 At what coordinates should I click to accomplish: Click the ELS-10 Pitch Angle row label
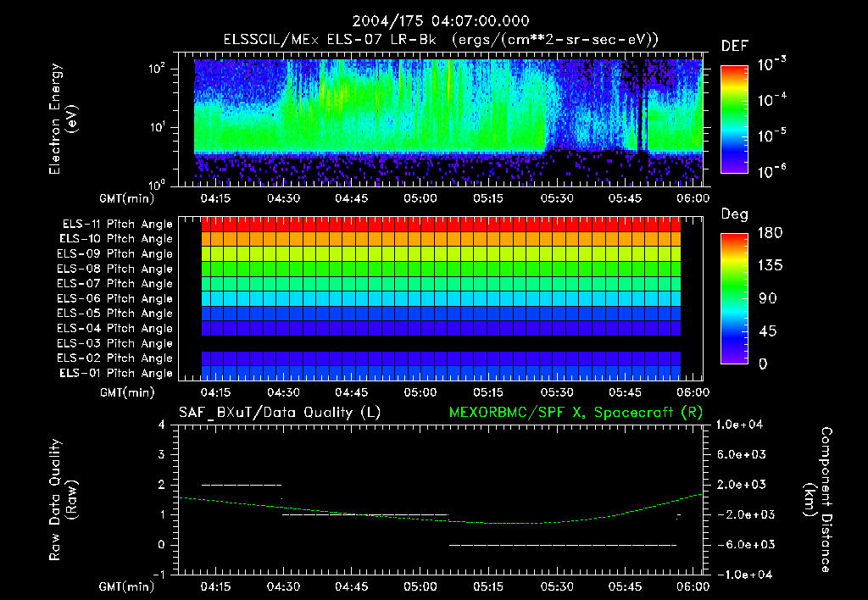pyautogui.click(x=116, y=239)
